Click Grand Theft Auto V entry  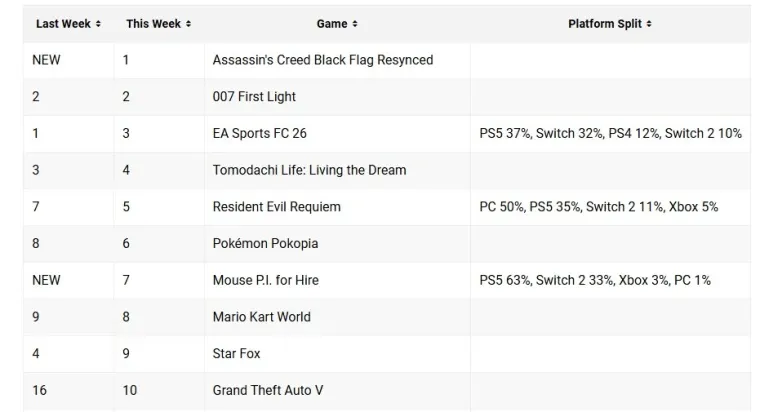[x=268, y=390]
